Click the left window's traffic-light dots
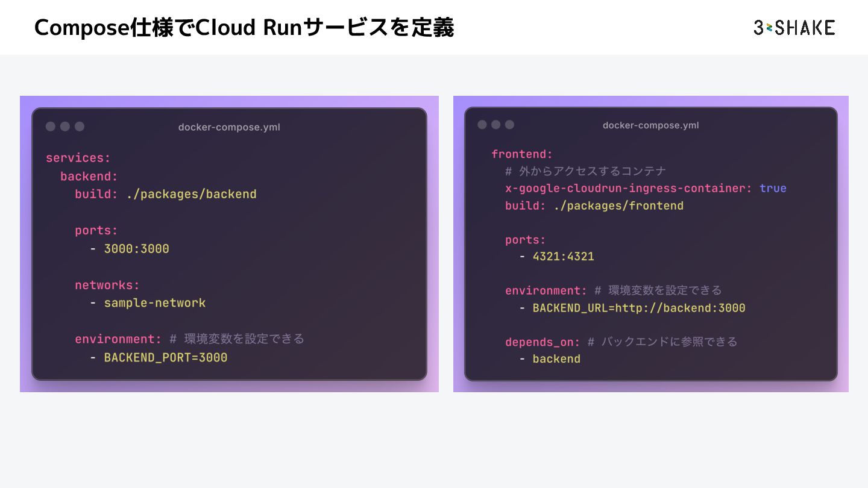 (x=65, y=127)
